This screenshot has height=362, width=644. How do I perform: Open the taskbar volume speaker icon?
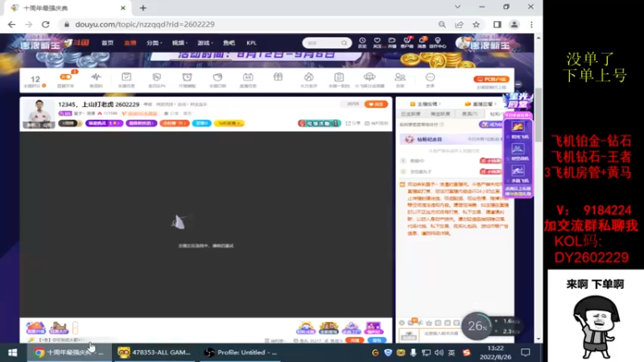point(439,352)
